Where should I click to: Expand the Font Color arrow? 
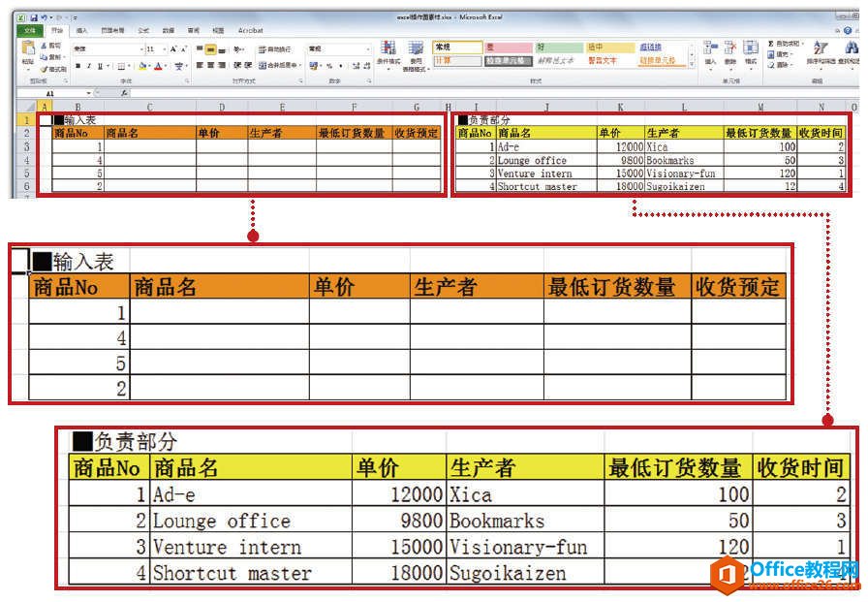tap(165, 66)
